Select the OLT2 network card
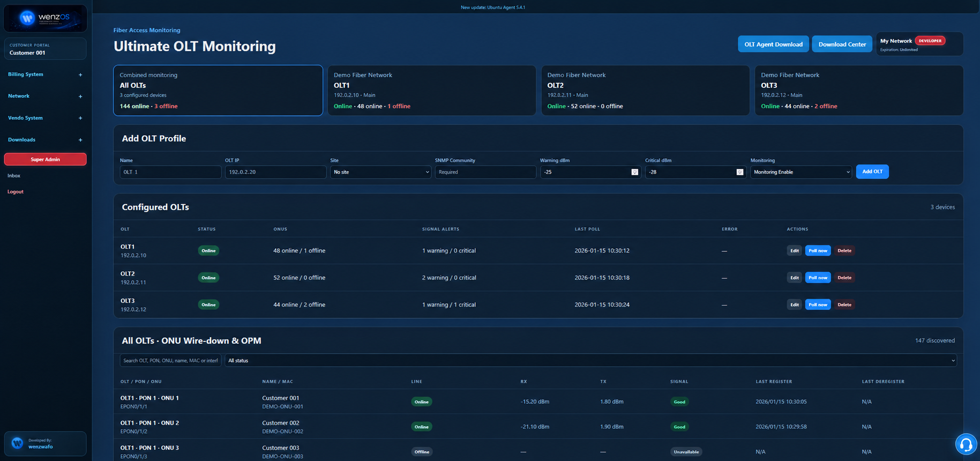 (x=645, y=91)
